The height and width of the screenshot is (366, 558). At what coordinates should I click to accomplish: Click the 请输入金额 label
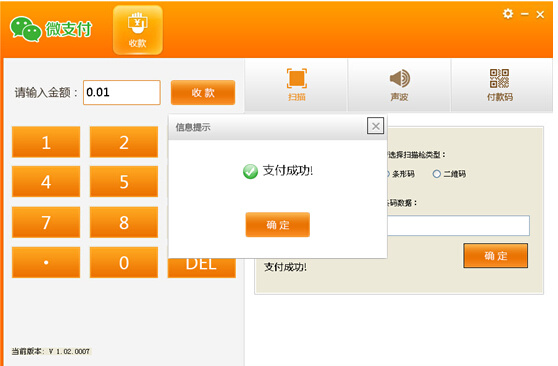point(46,93)
